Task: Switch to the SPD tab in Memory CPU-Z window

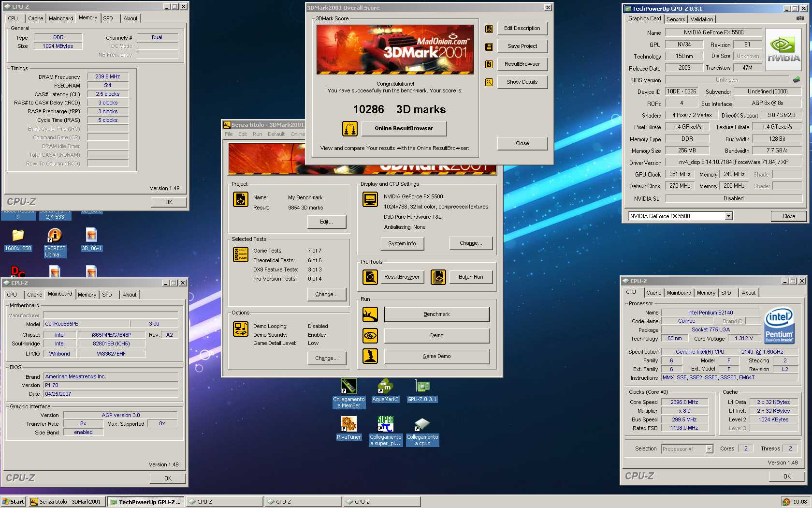Action: point(108,18)
